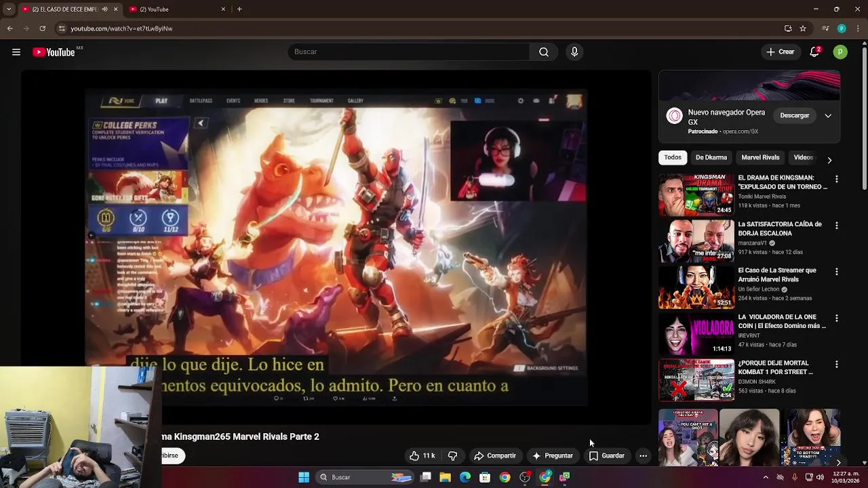Open options for Porque deje Mortal Kombat video
The height and width of the screenshot is (488, 868).
pos(836,364)
